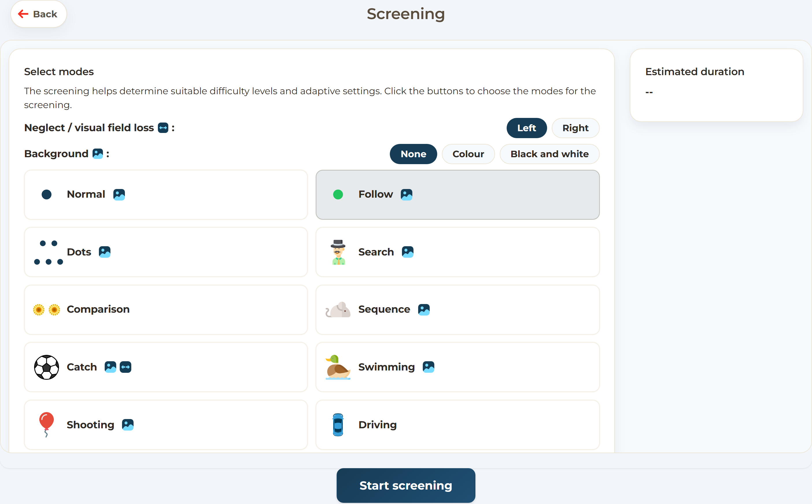Click the green dot icon in Follow card
812x504 pixels.
(x=338, y=194)
